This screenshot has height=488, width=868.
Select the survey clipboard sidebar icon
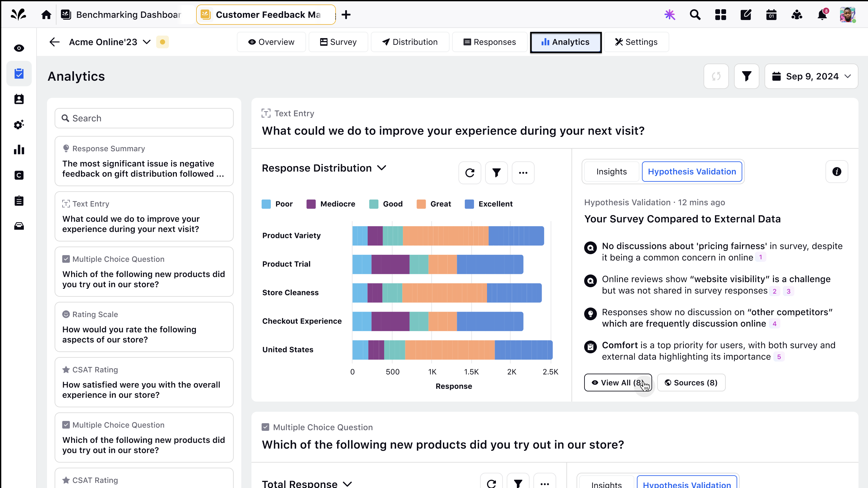pos(19,73)
